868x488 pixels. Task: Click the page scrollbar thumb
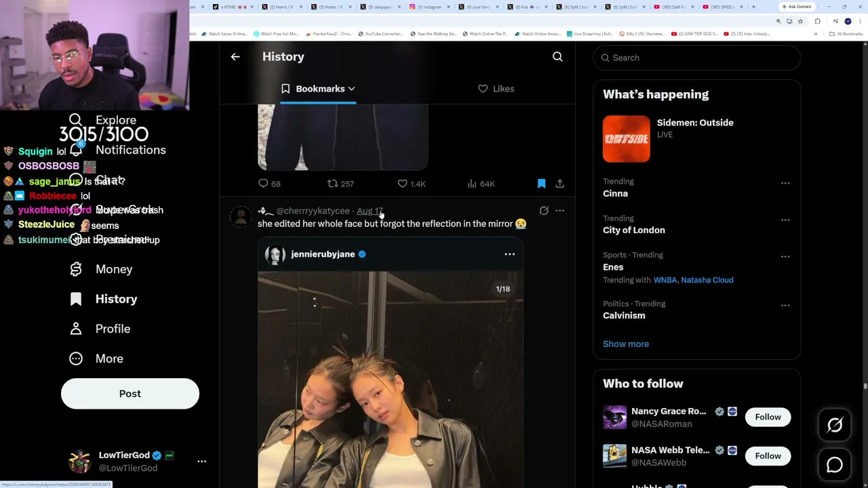pos(865,386)
